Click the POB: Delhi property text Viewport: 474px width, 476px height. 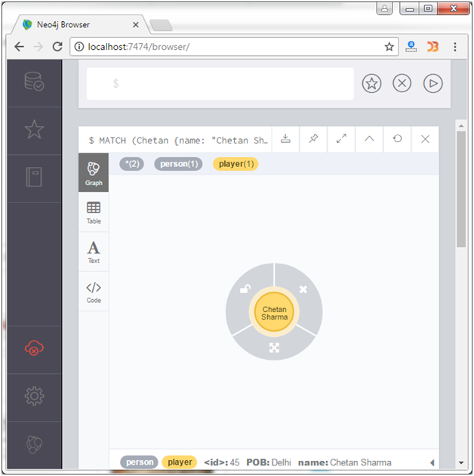click(269, 462)
